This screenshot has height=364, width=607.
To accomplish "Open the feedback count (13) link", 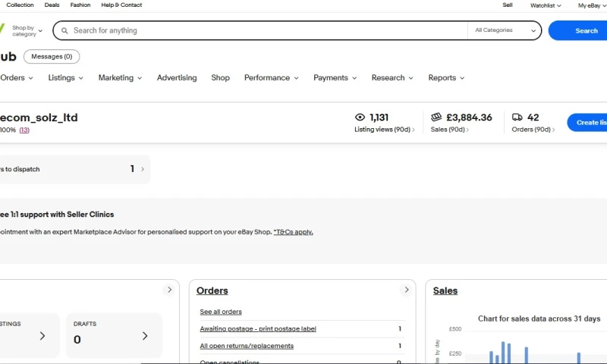I will pyautogui.click(x=24, y=130).
